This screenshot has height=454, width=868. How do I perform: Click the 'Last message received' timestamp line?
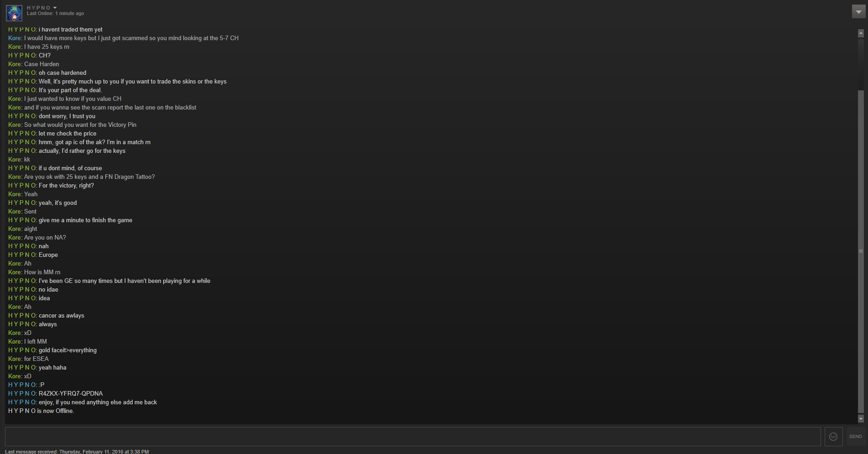click(x=77, y=452)
